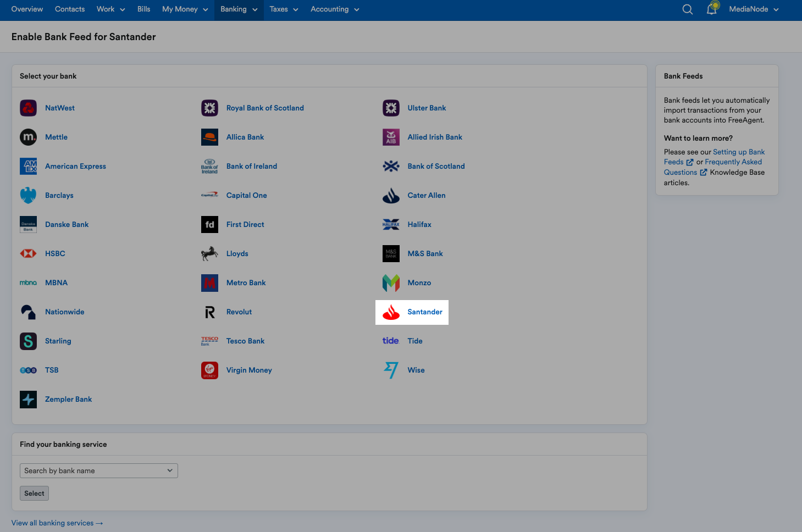Click the NatWest logo icon
The height and width of the screenshot is (532, 802).
(x=28, y=108)
